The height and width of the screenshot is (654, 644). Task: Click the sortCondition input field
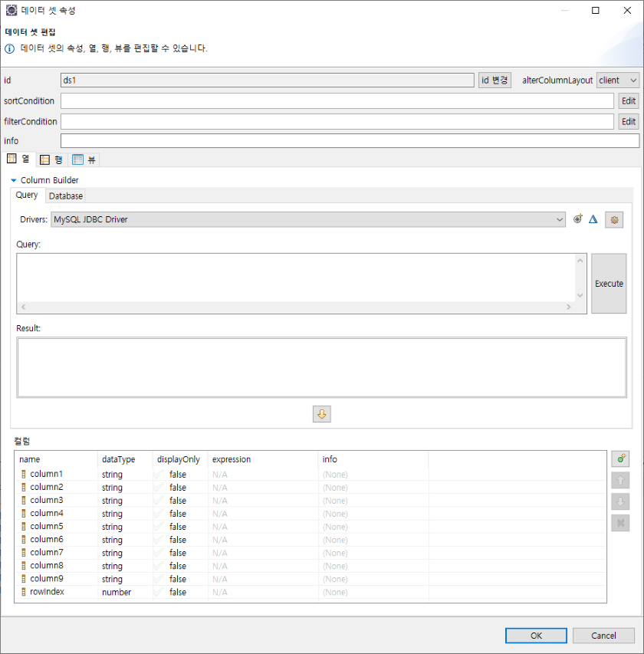click(337, 101)
